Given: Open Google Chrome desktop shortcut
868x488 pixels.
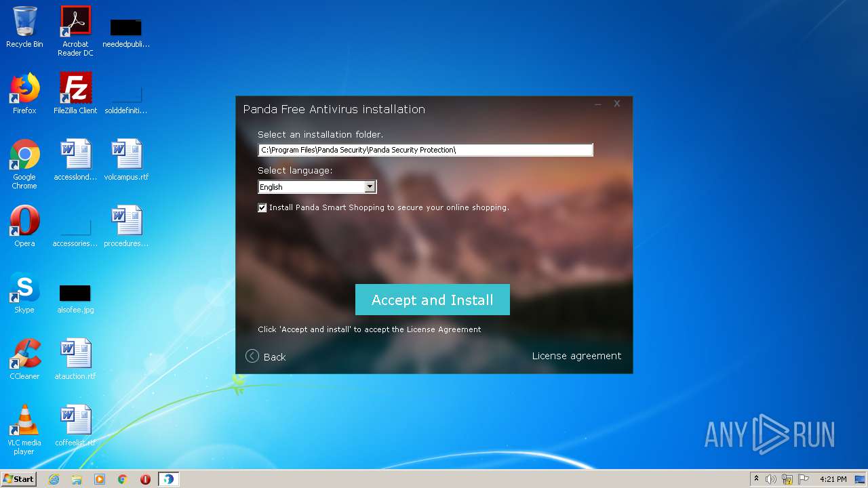Looking at the screenshot, I should (x=24, y=164).
